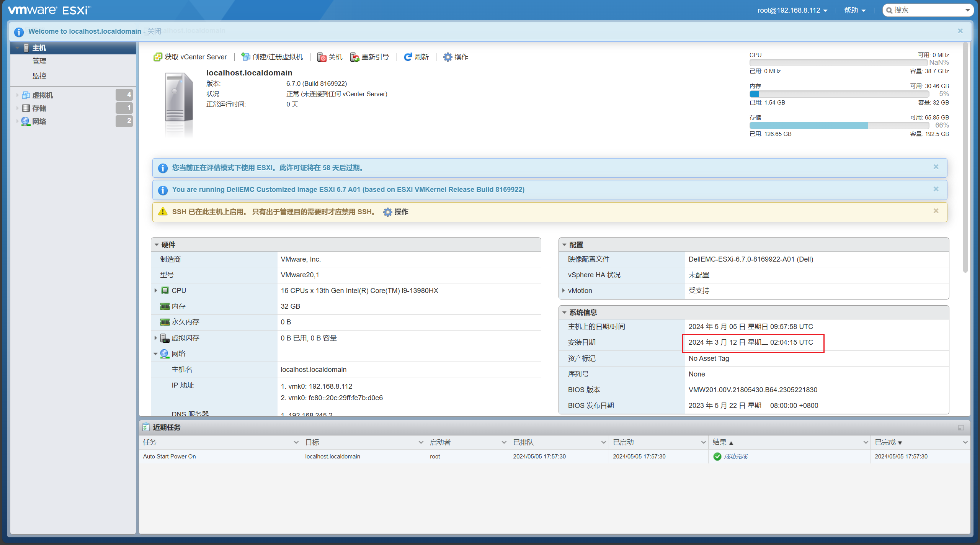Image resolution: width=980 pixels, height=545 pixels.
Task: Select 虚拟机 in the navigator
Action: (x=42, y=95)
